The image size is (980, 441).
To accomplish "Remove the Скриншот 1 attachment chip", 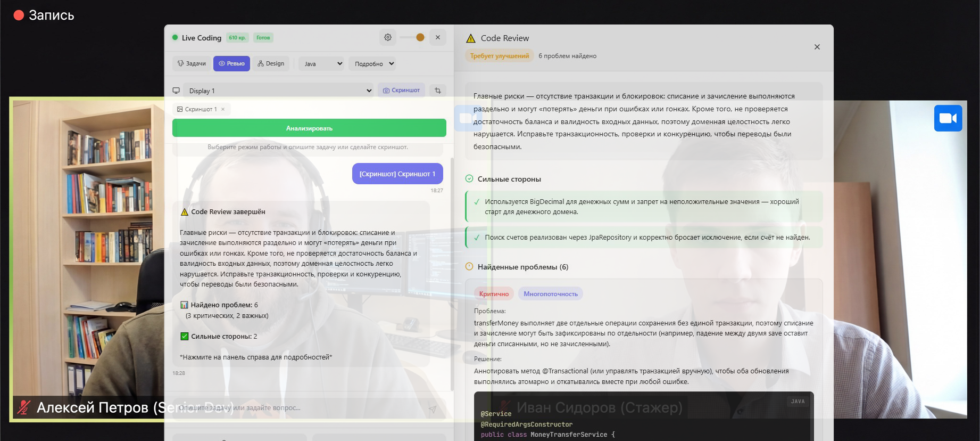I will click(x=223, y=109).
